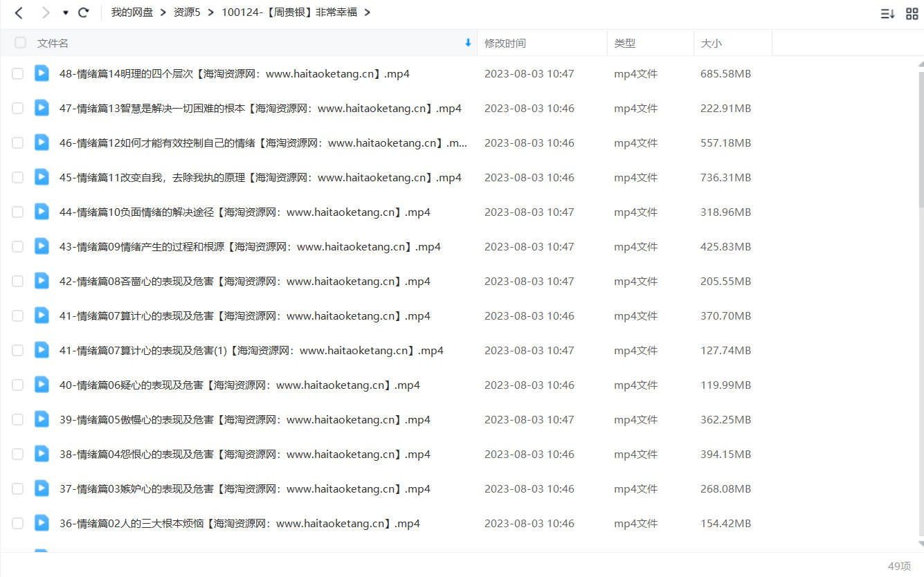Viewport: 924px width, 577px height.
Task: Navigate to 资源5 breadcrumb
Action: coord(187,12)
